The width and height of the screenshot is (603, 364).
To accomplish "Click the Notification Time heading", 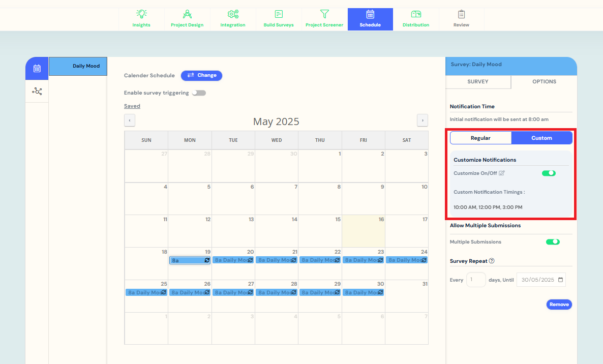I will click(472, 106).
